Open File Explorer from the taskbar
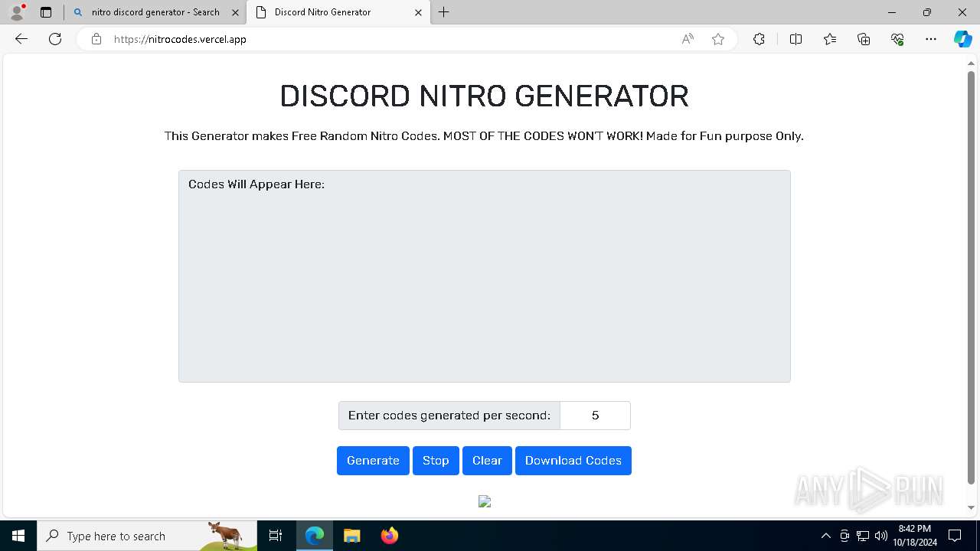 352,536
